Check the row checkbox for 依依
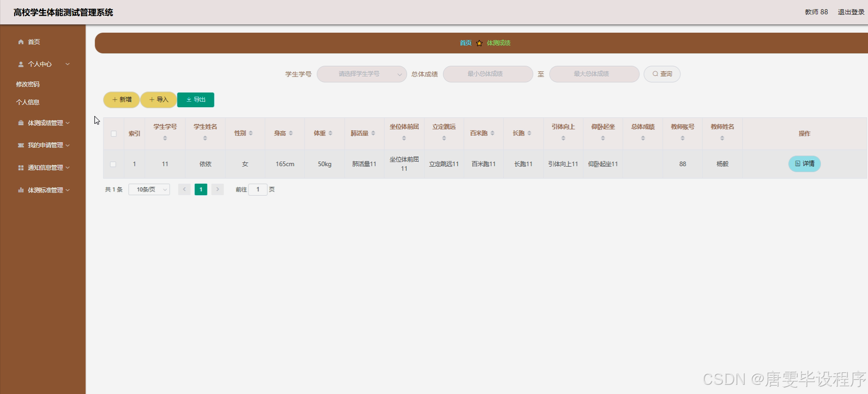This screenshot has height=394, width=868. pyautogui.click(x=113, y=164)
